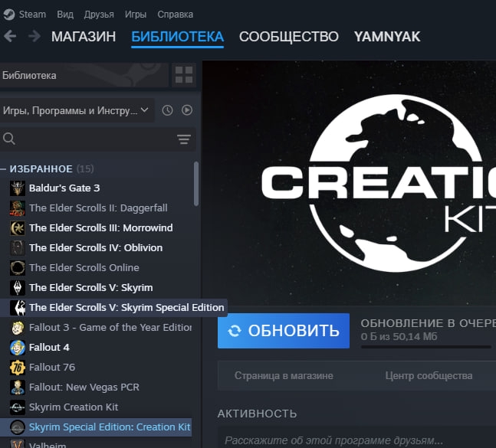Open the Steam menu
This screenshot has width=496, height=448.
pos(32,15)
